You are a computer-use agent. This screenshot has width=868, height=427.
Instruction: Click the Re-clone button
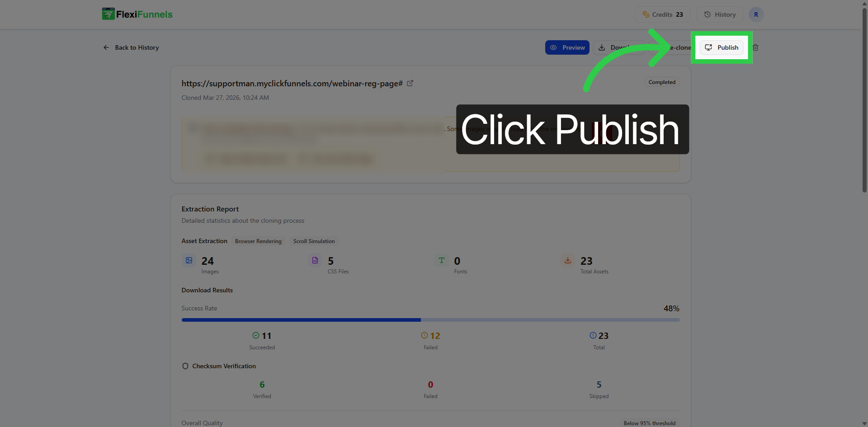click(671, 47)
